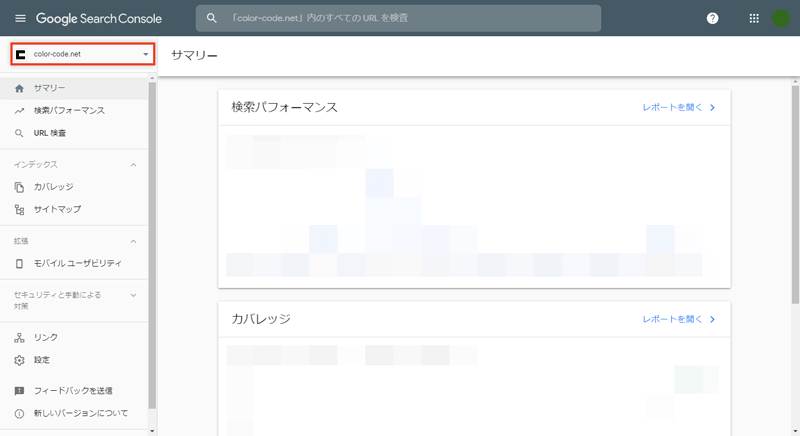Click the main page scroll-down arrow
The image size is (800, 436).
coord(795,431)
